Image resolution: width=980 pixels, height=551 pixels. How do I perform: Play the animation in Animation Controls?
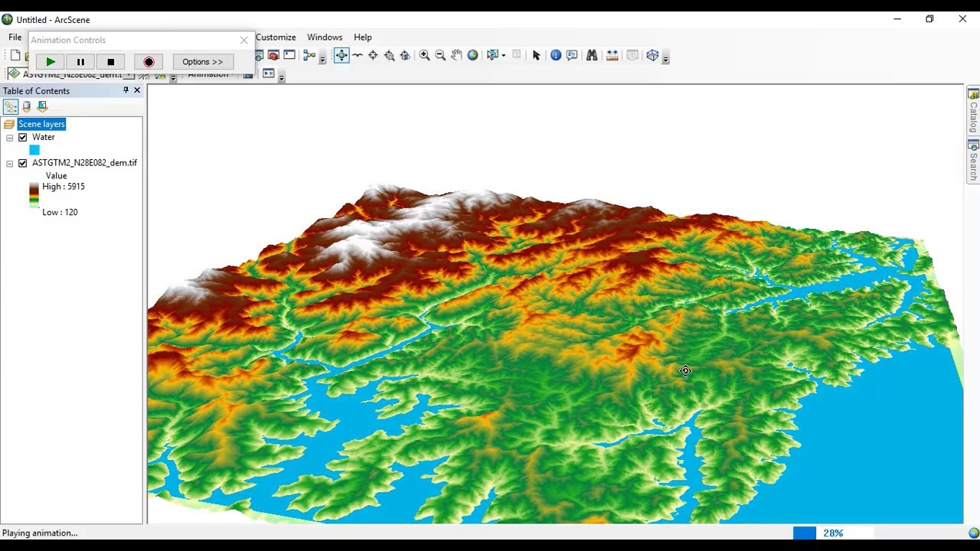click(51, 62)
